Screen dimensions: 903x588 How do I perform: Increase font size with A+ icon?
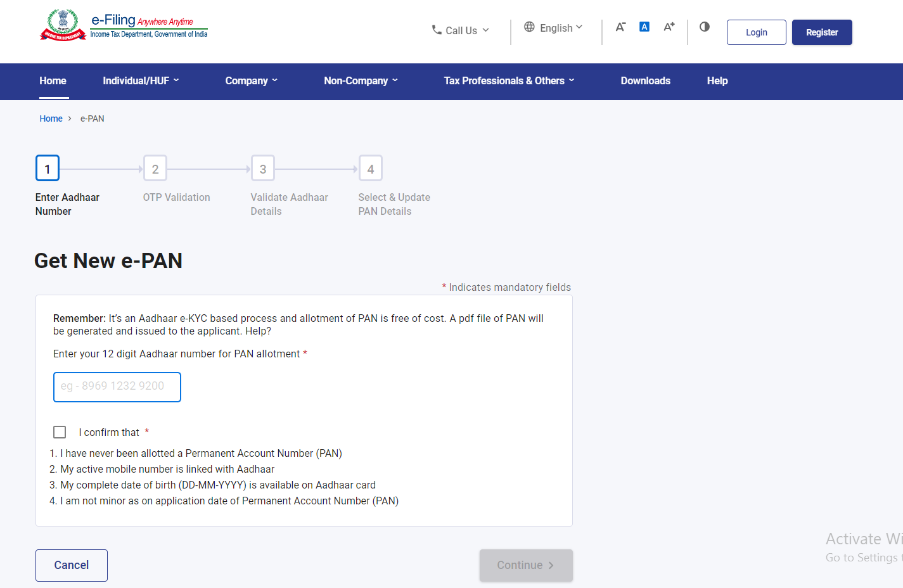coord(669,27)
